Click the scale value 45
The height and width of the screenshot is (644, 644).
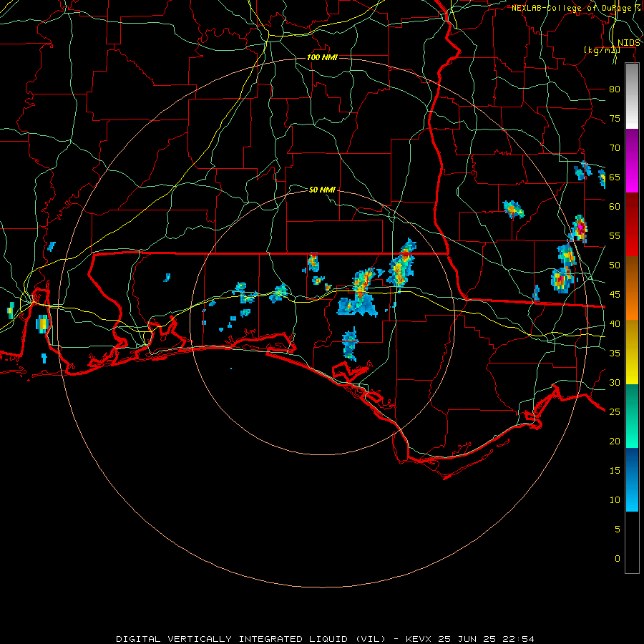coord(615,295)
